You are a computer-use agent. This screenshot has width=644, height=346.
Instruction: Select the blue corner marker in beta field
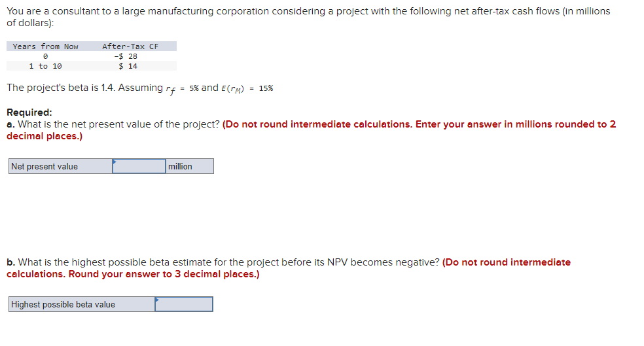click(x=157, y=300)
